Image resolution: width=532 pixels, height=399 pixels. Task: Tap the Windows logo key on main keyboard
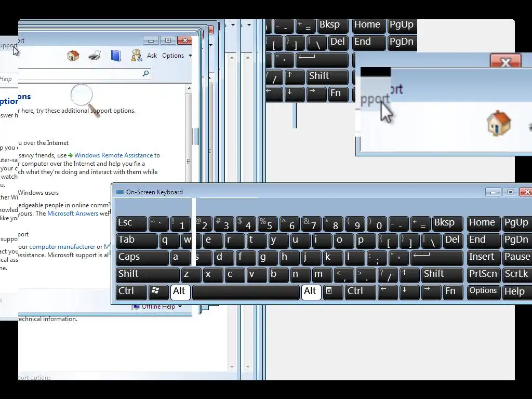(158, 291)
